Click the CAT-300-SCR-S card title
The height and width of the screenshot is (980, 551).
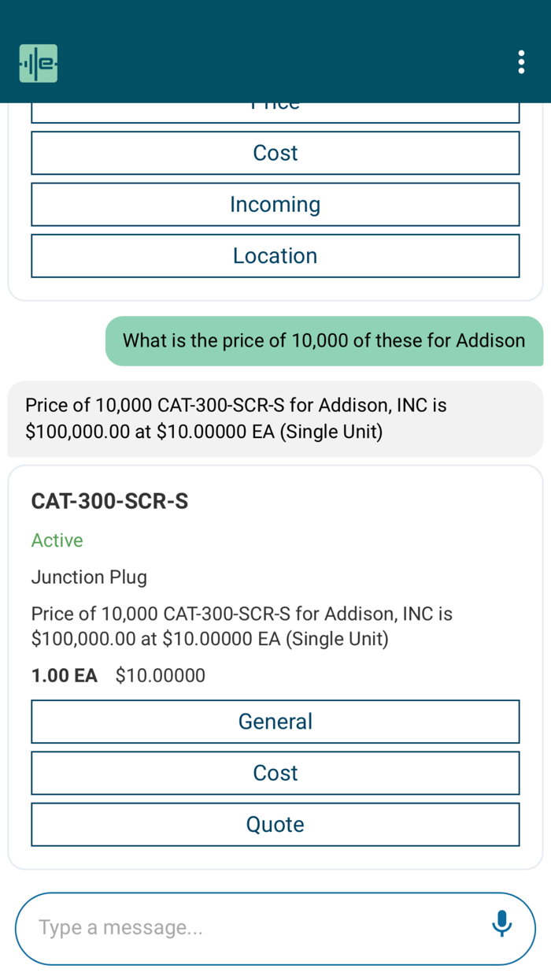click(x=109, y=501)
